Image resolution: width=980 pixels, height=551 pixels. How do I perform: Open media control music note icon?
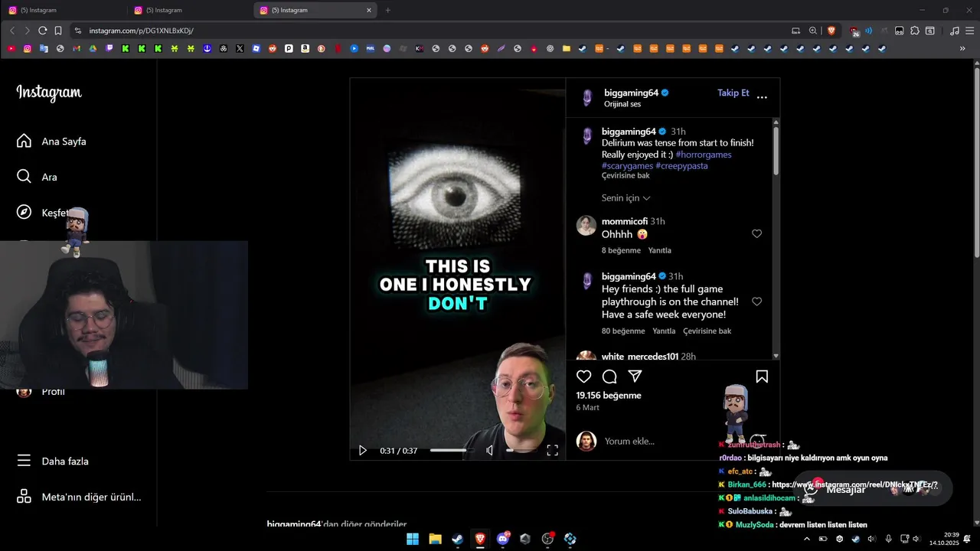[954, 31]
